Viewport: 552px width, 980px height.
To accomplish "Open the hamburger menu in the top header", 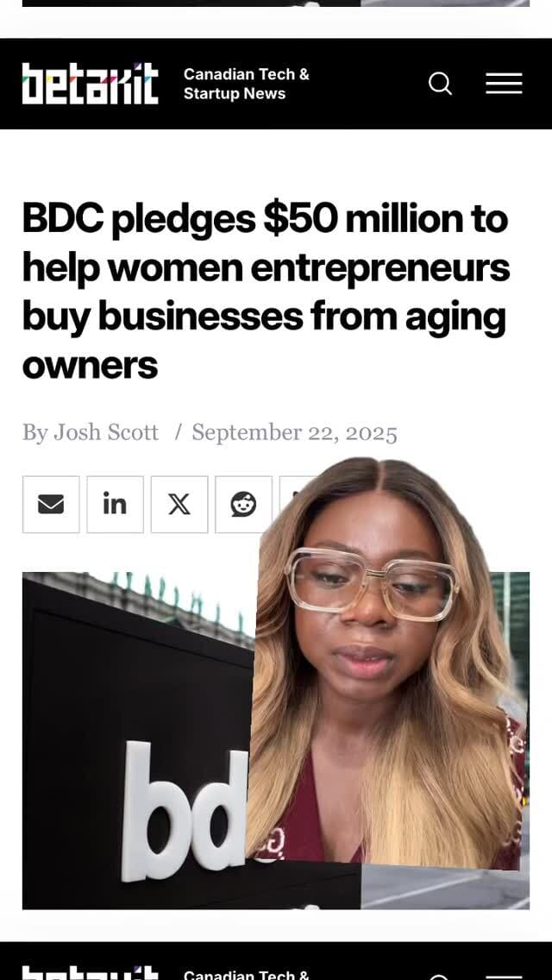I will click(x=504, y=83).
